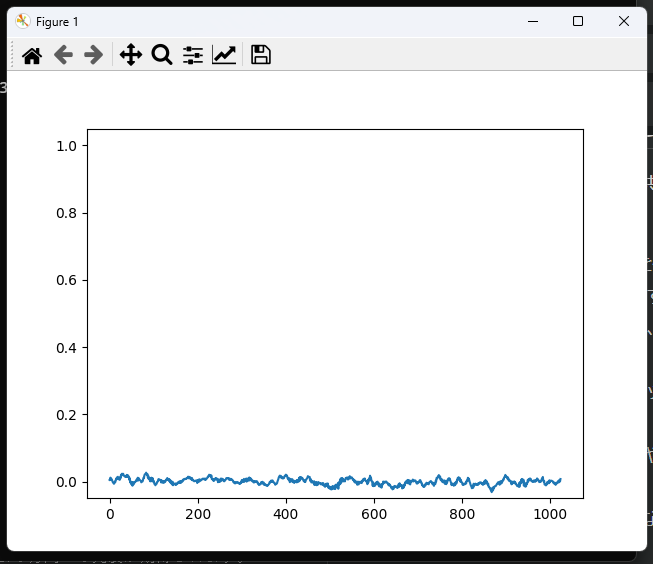Minimize the Figure 1 window
Viewport: 653px width, 564px height.
tap(533, 21)
